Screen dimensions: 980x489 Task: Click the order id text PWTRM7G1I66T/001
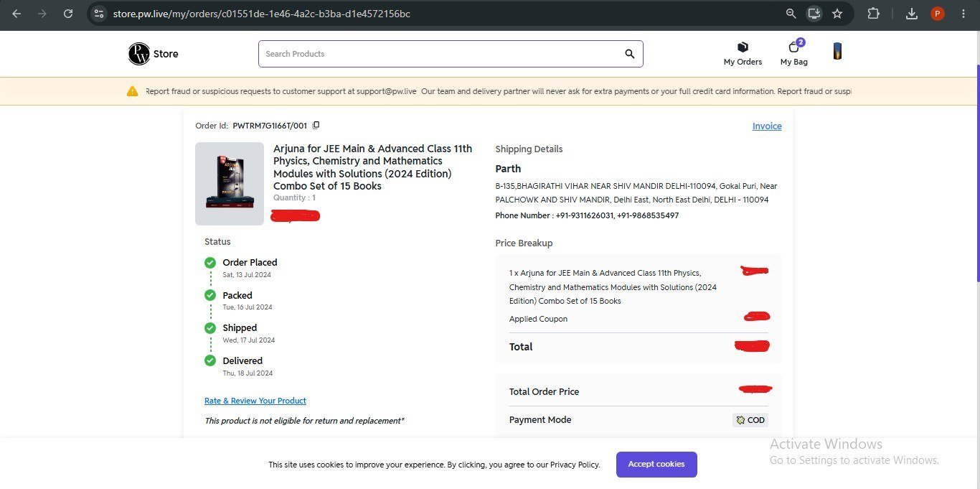pyautogui.click(x=270, y=126)
